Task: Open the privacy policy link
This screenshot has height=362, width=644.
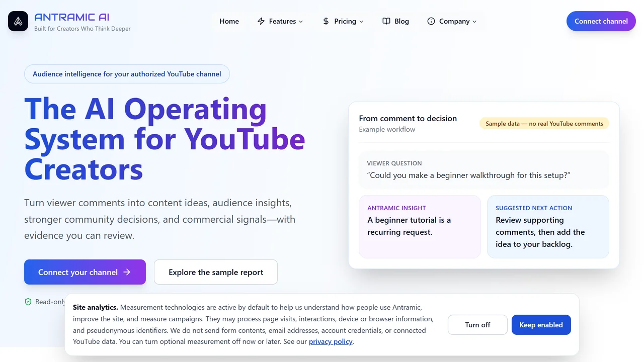Action: (x=331, y=342)
